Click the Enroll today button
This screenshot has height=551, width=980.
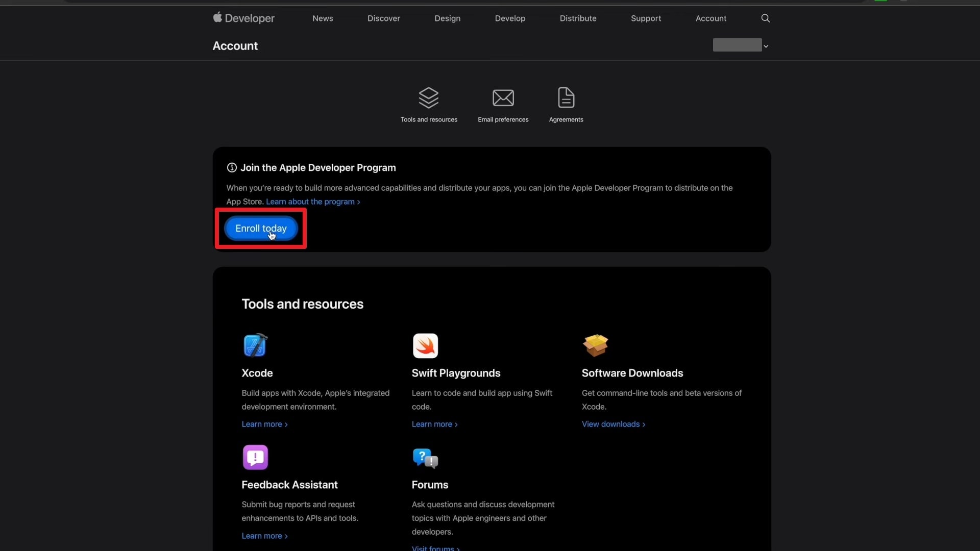(x=261, y=228)
